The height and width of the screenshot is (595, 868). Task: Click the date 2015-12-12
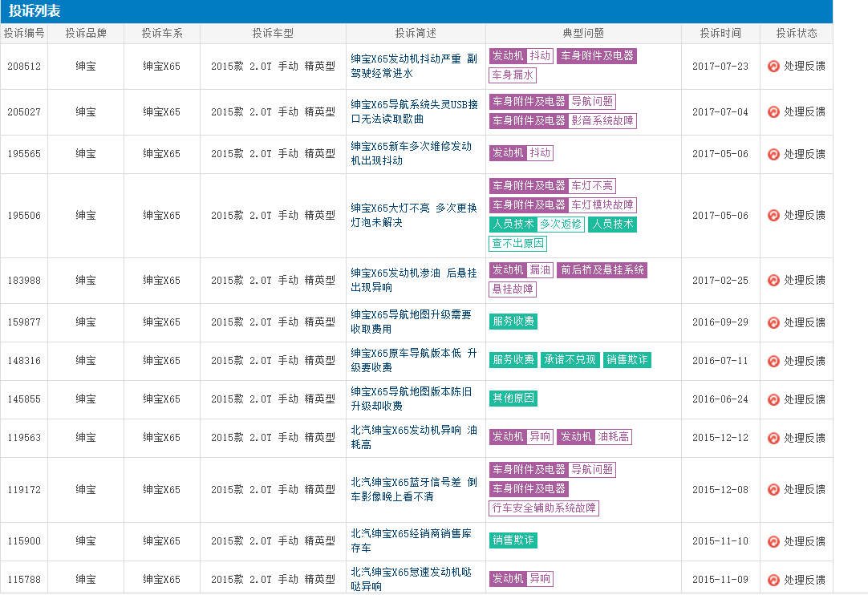coord(720,438)
